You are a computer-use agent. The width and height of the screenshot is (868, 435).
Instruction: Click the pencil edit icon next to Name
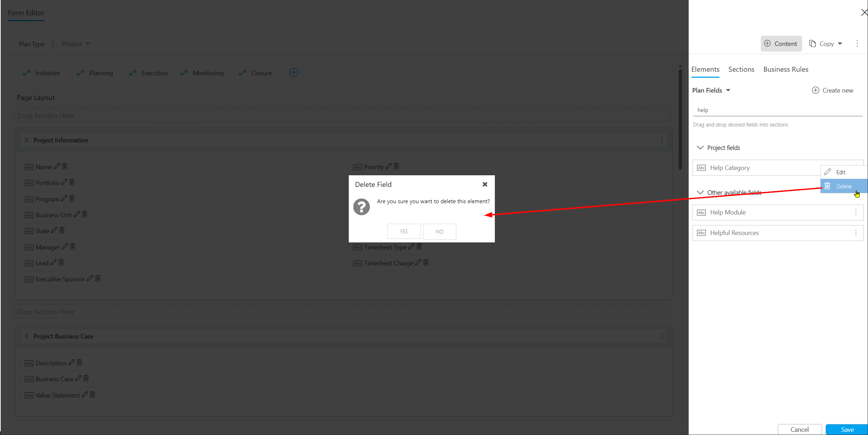57,166
